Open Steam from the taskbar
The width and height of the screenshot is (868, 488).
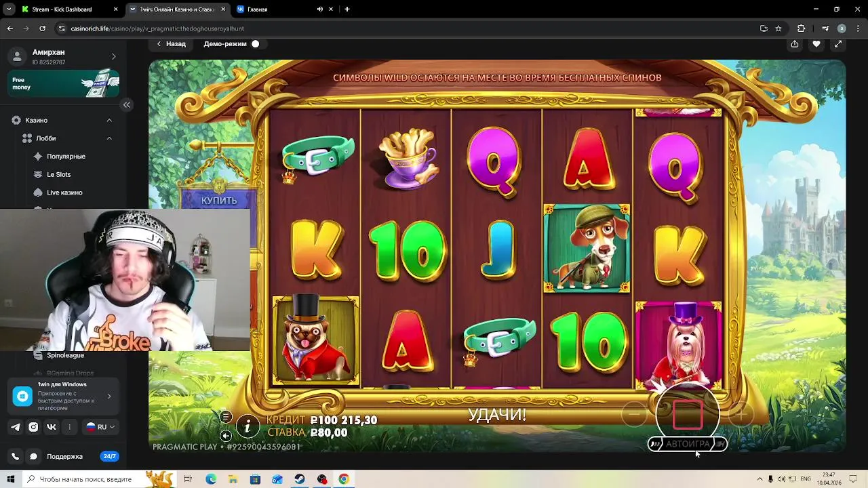[299, 479]
